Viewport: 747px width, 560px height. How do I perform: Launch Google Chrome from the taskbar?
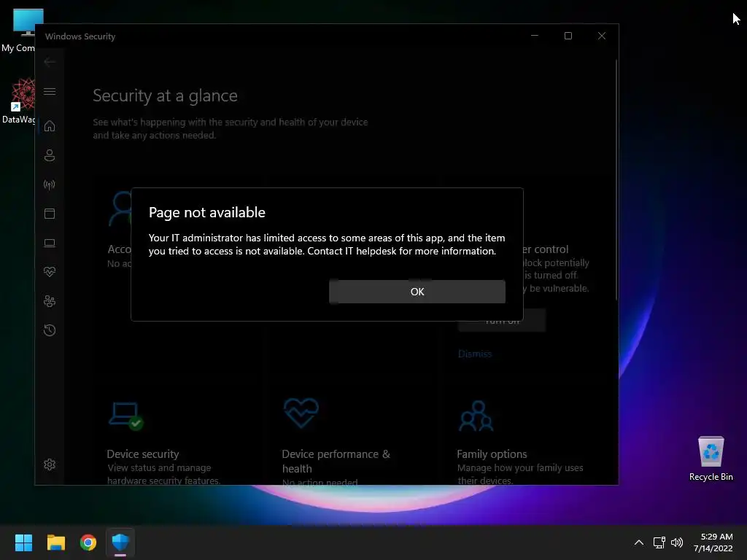click(x=88, y=542)
